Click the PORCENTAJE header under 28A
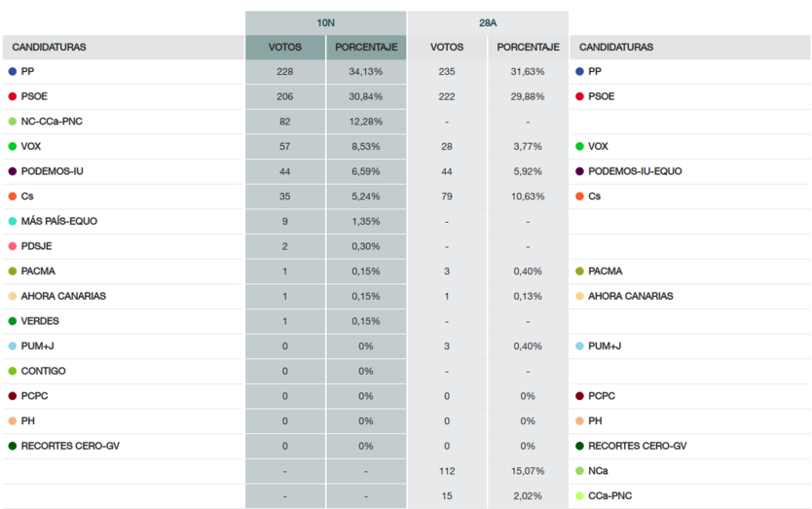 coord(528,47)
